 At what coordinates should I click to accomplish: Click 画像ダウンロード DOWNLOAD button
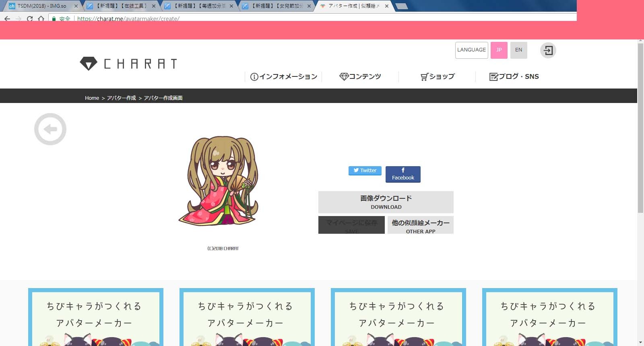386,202
